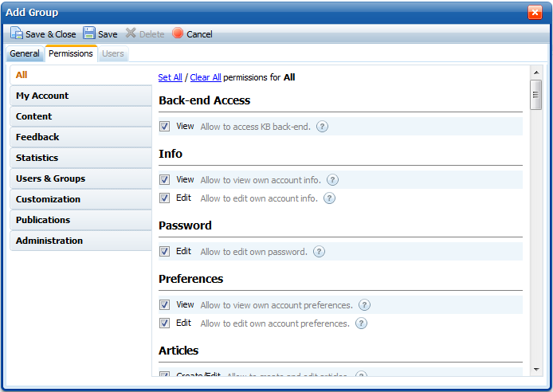Viewport: 553px width, 392px height.
Task: Uncheck Info Edit permission checkbox
Action: click(164, 198)
